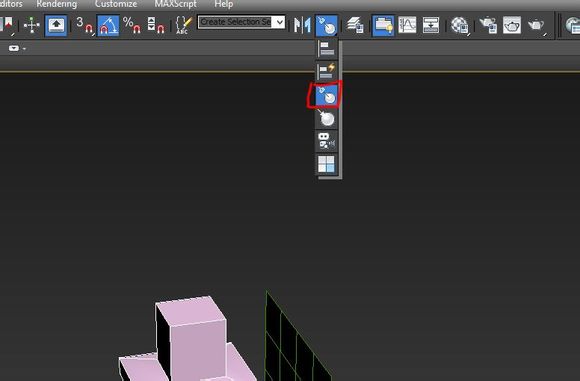
Task: Choose Align from the open flyout
Action: coord(326,48)
